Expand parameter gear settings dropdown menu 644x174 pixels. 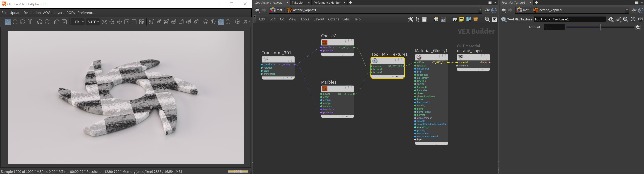click(x=611, y=19)
